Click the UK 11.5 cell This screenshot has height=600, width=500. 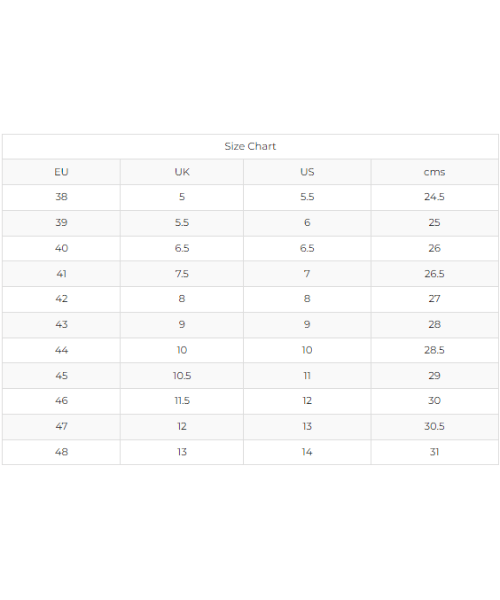coord(182,401)
